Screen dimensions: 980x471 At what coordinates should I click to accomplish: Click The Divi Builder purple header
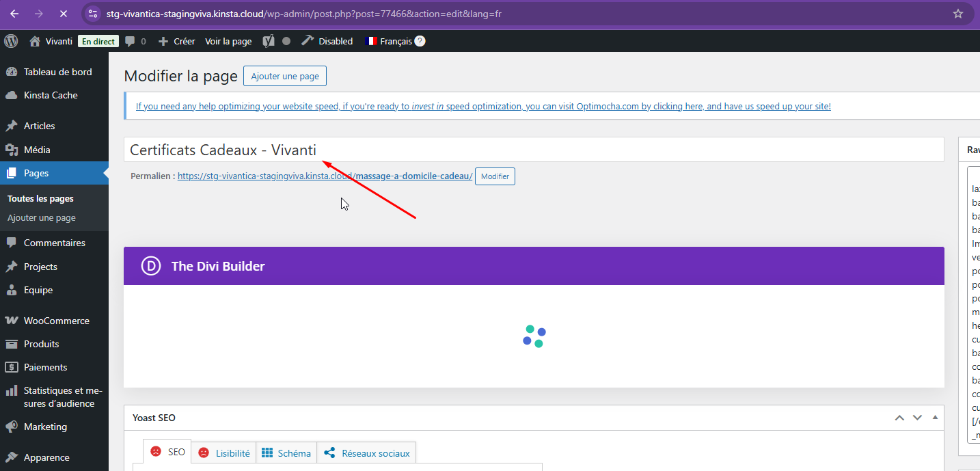click(534, 266)
